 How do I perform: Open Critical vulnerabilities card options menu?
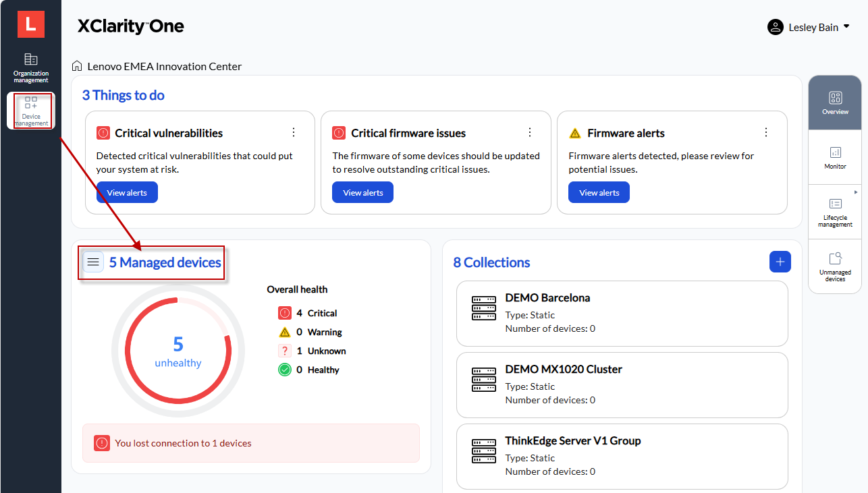click(294, 132)
